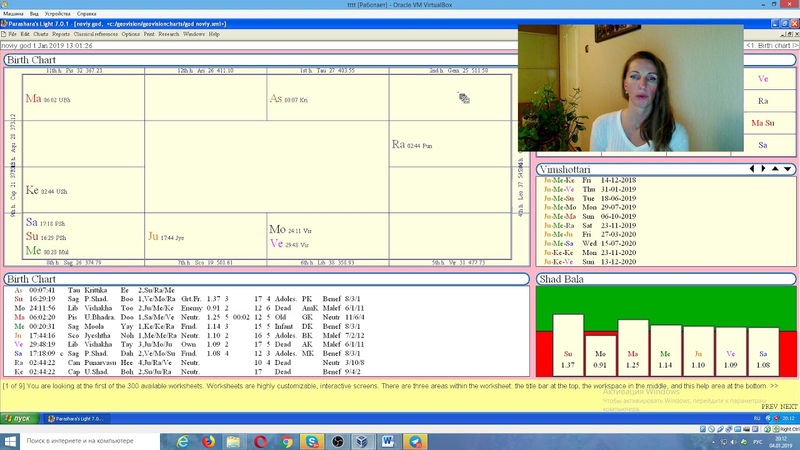
Task: Click the RU language indicator in XP tray
Action: (757, 418)
